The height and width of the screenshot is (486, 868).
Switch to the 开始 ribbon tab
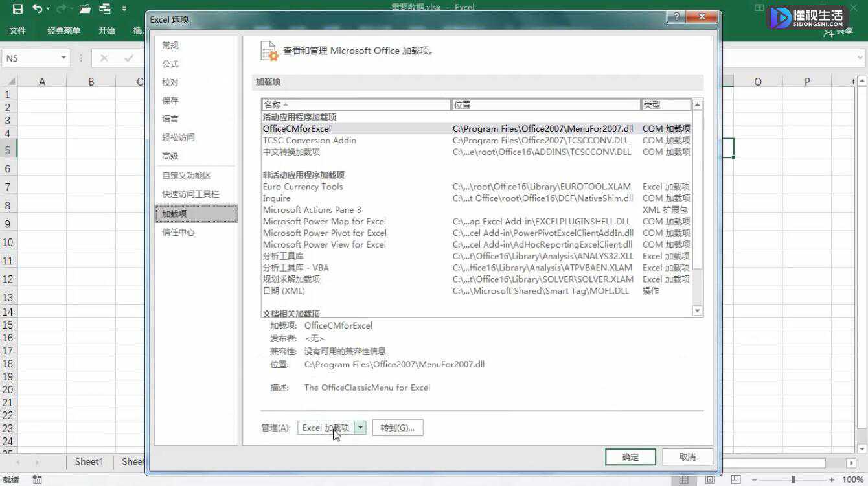[x=107, y=30]
